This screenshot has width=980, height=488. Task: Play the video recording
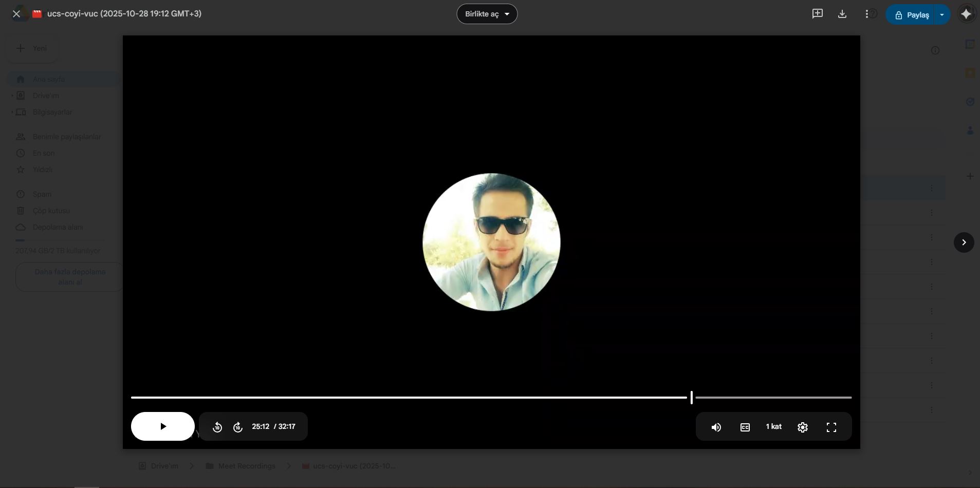162,426
